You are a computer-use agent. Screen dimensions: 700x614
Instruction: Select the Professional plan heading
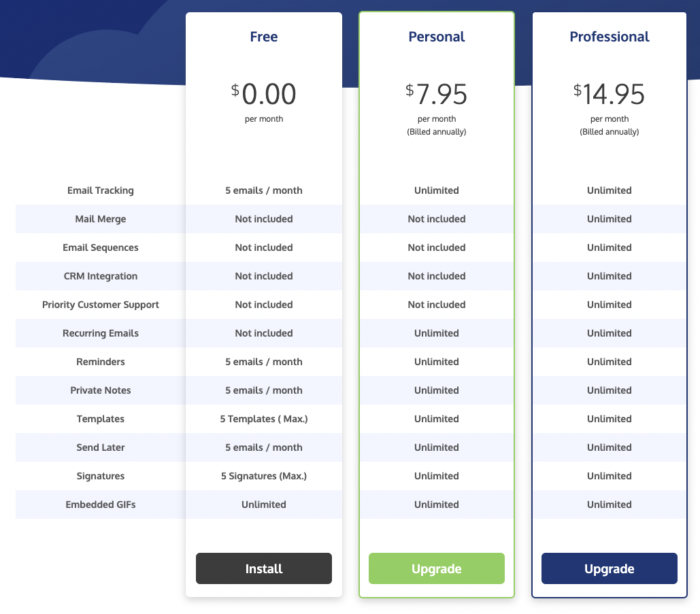point(609,37)
